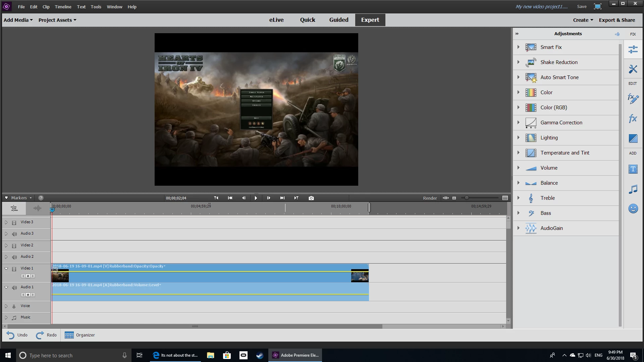Open the Transitions panel icon
This screenshot has width=644, height=362.
[x=633, y=138]
